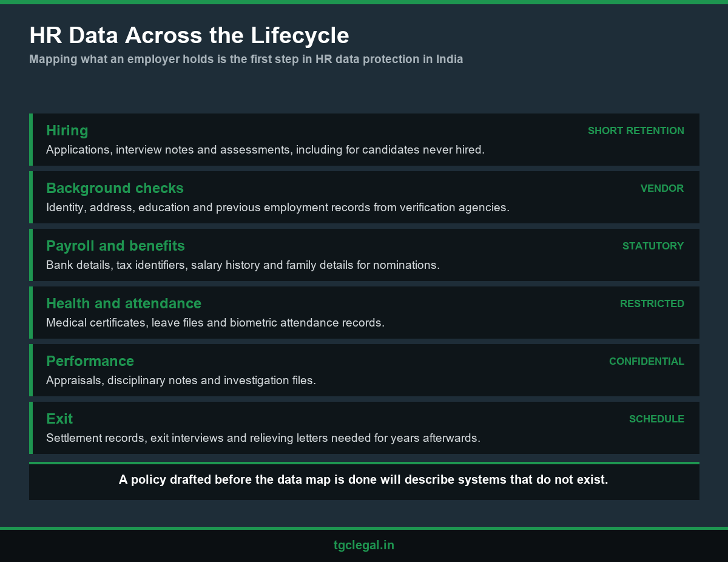Screen dimensions: 728x562
Task: Select the 'Health and attendance' heading
Action: tap(124, 303)
